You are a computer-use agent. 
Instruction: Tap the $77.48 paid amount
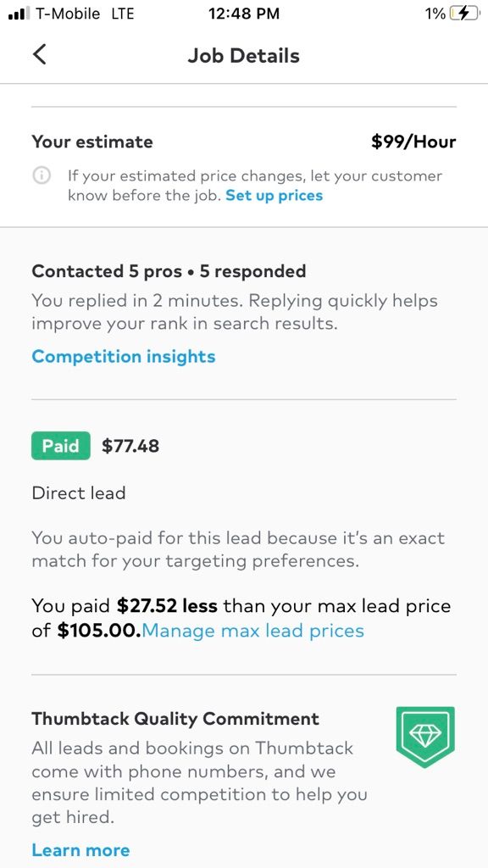click(130, 446)
